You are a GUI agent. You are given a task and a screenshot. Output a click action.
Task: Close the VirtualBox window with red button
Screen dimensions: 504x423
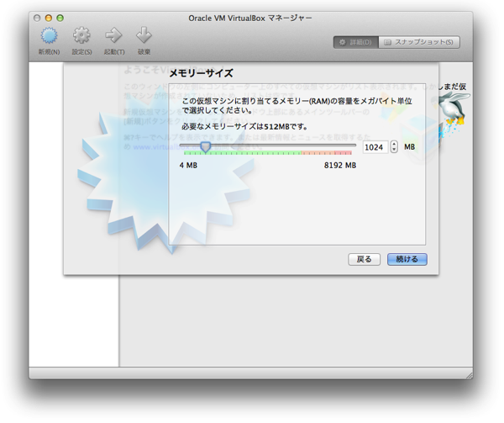coord(37,18)
